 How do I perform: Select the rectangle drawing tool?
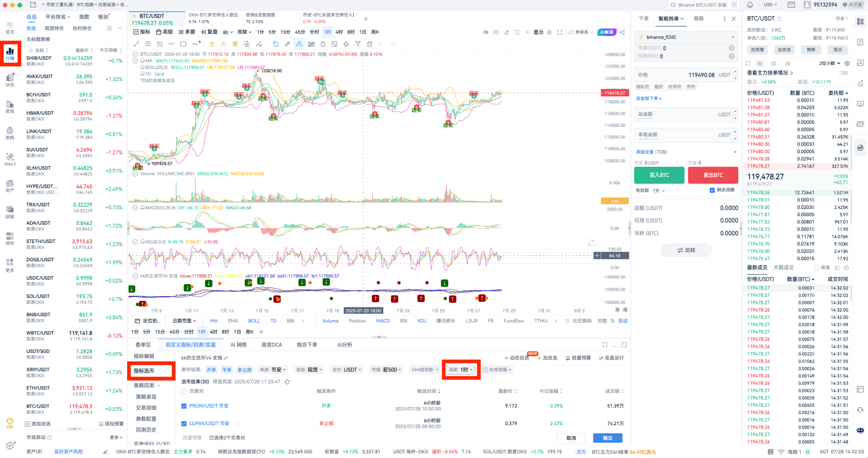coord(183,44)
